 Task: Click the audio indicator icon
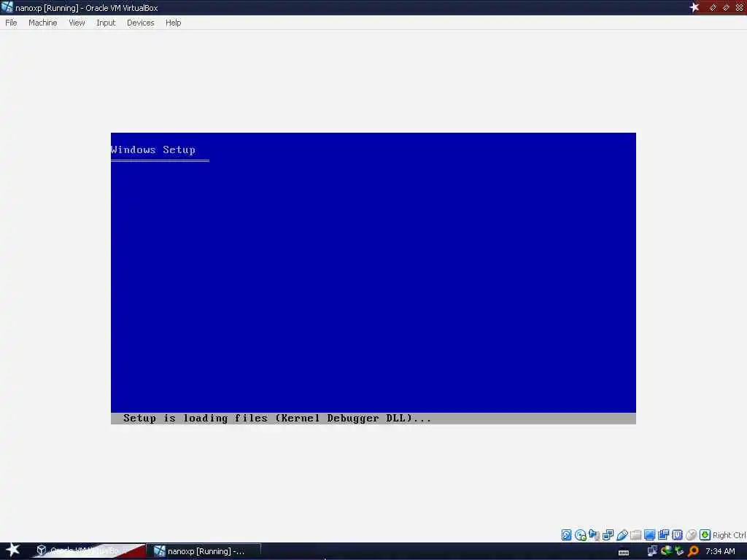594,534
